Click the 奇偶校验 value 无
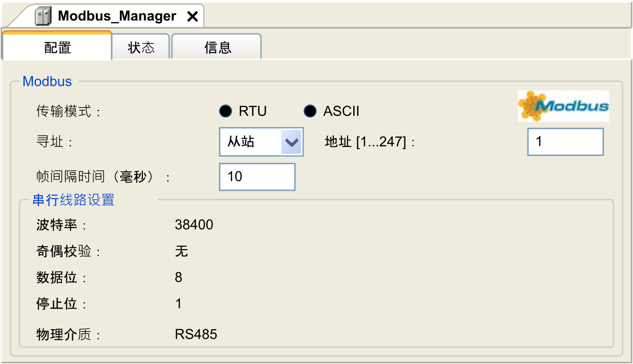The width and height of the screenshot is (633, 364). 181,251
